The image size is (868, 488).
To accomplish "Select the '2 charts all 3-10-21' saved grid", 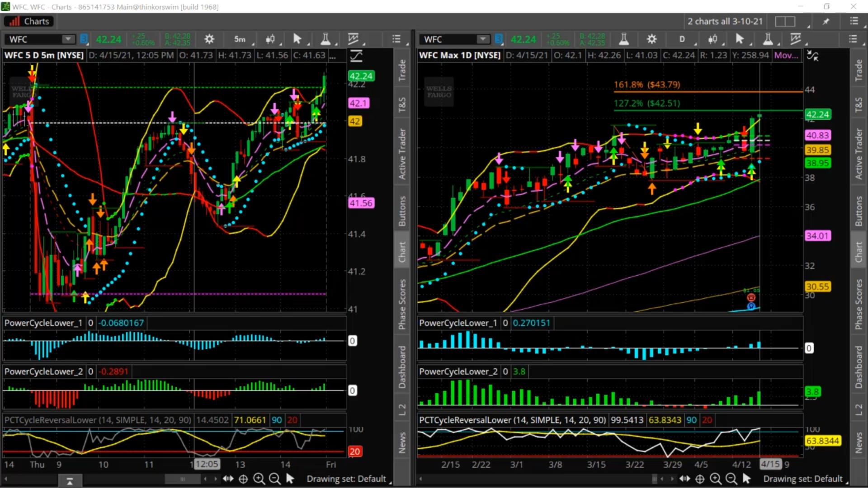I will pyautogui.click(x=725, y=21).
